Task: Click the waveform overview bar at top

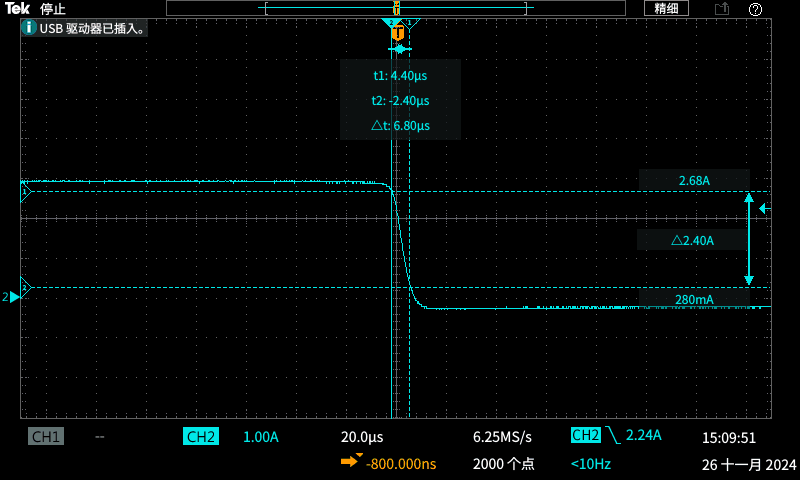Action: [397, 8]
